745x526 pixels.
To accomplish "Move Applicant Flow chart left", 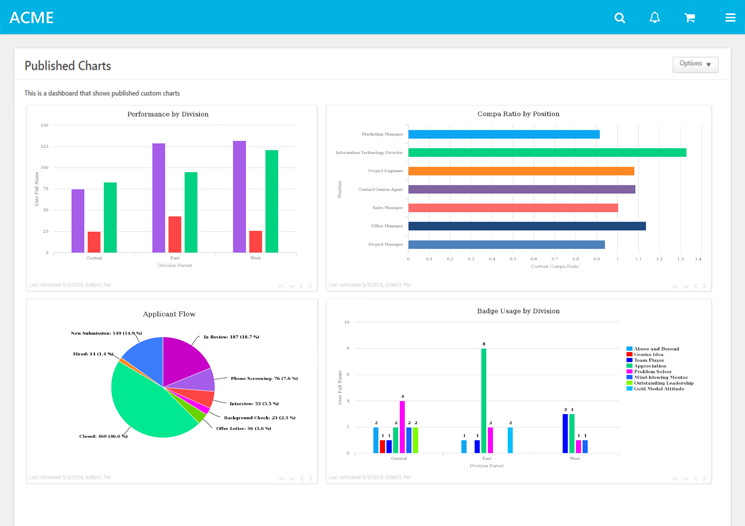I will point(301,478).
